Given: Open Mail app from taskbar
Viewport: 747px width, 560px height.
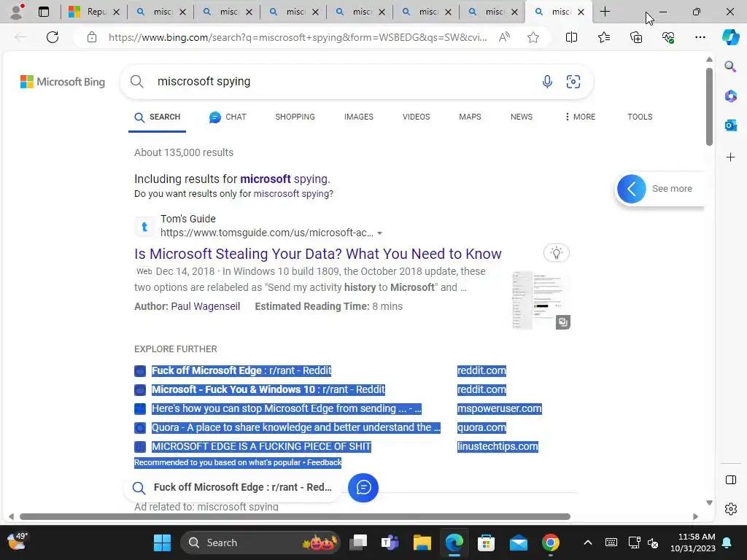Looking at the screenshot, I should point(518,542).
